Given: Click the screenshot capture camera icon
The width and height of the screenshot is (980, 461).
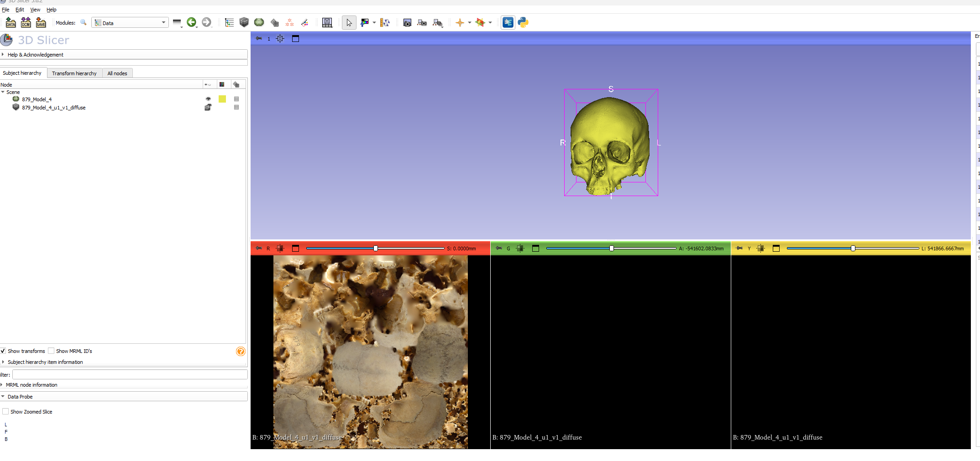Looking at the screenshot, I should pyautogui.click(x=407, y=22).
